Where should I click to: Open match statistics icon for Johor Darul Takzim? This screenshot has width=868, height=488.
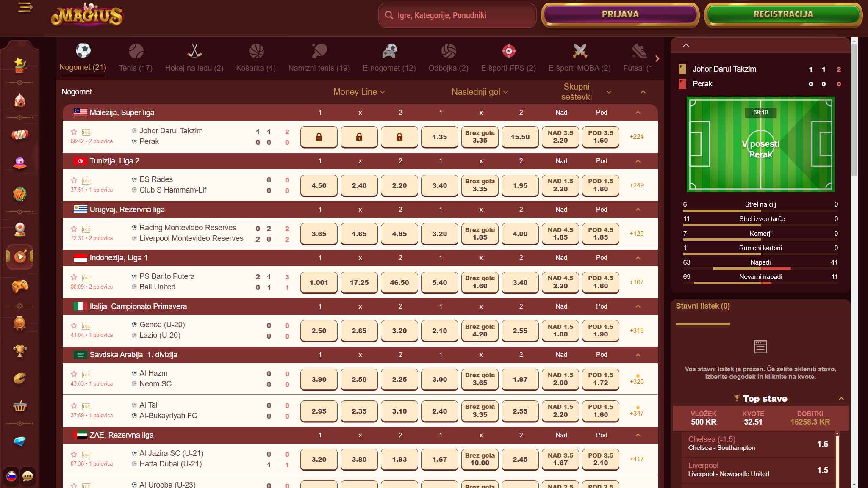pos(86,132)
